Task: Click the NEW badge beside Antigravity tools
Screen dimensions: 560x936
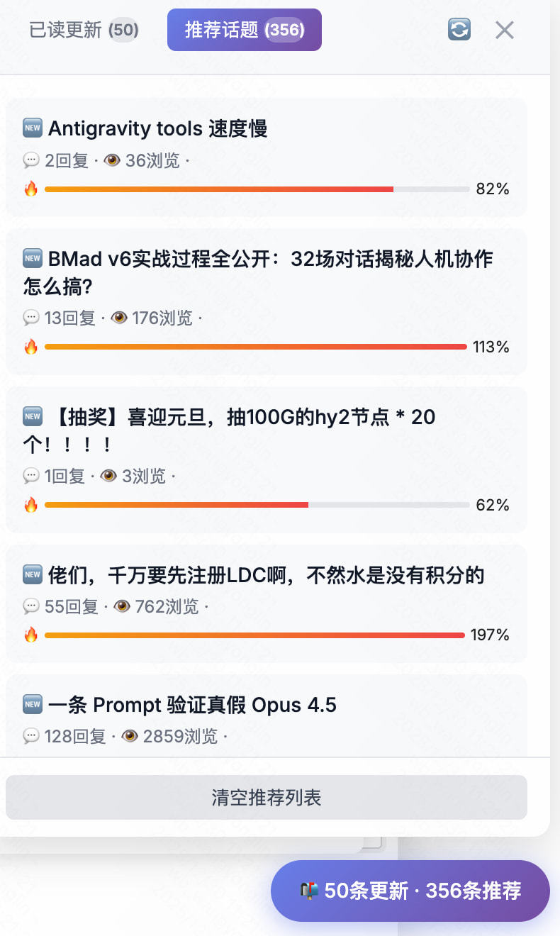Action: [x=33, y=128]
